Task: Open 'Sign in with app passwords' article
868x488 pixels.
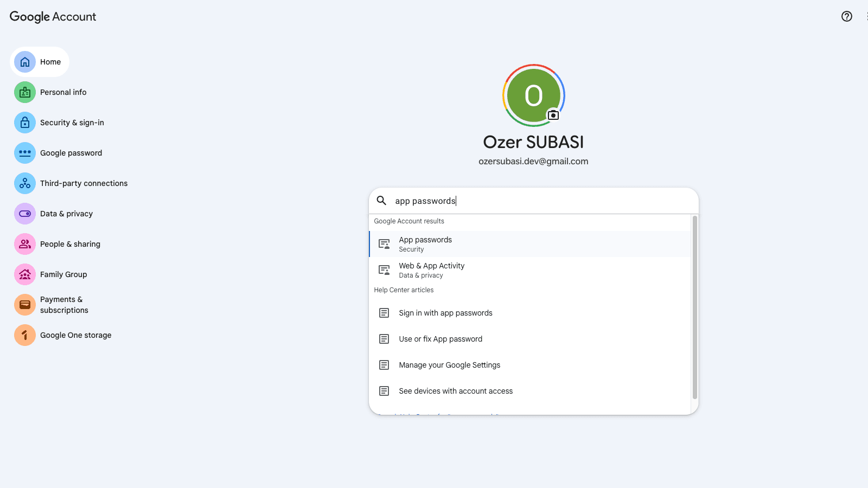Action: pyautogui.click(x=445, y=313)
